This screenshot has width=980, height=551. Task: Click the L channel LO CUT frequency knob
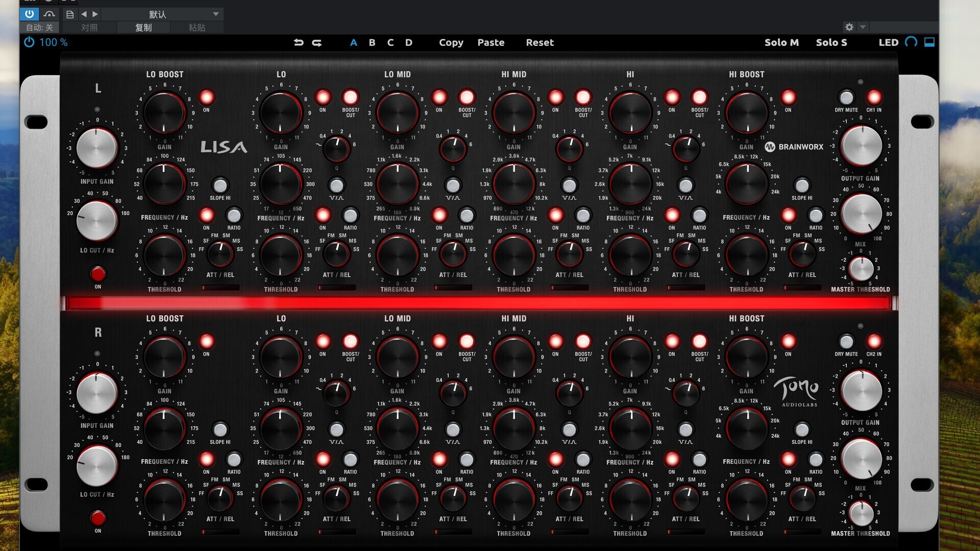coord(97,220)
